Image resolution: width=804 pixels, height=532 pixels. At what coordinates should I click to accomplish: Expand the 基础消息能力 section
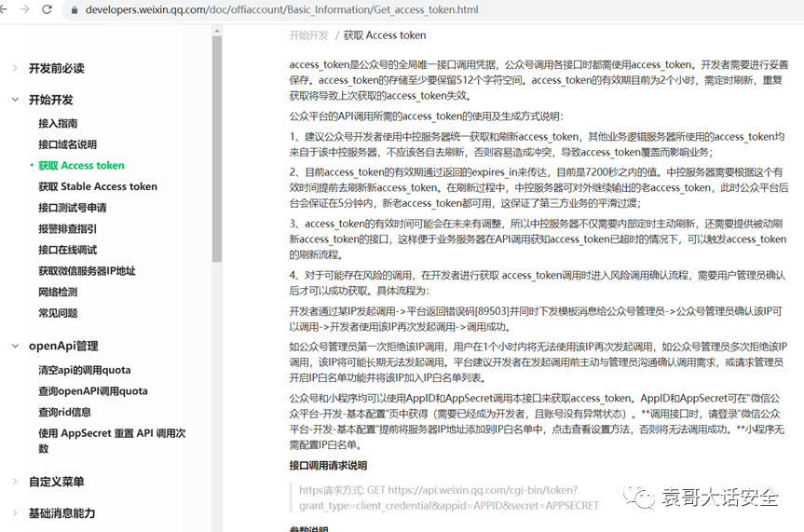click(x=15, y=512)
